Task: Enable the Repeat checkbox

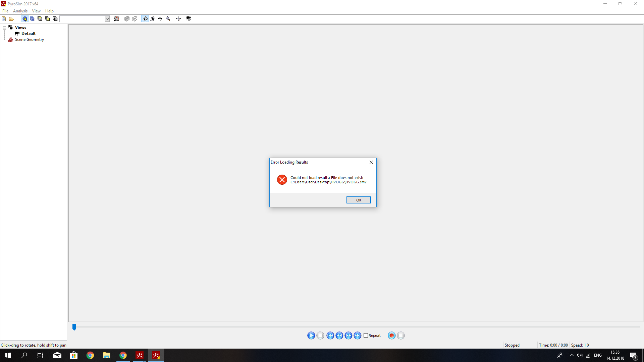Action: tap(366, 336)
